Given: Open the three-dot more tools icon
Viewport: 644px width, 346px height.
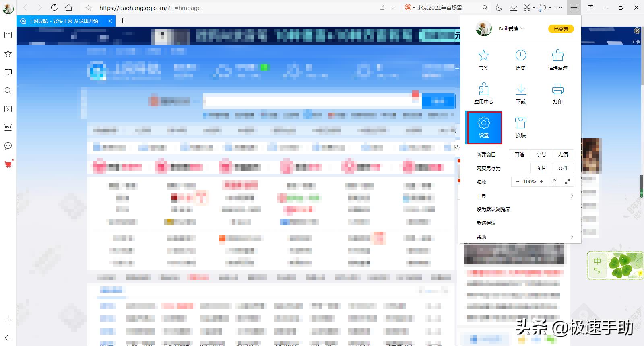Looking at the screenshot, I should click(x=559, y=8).
